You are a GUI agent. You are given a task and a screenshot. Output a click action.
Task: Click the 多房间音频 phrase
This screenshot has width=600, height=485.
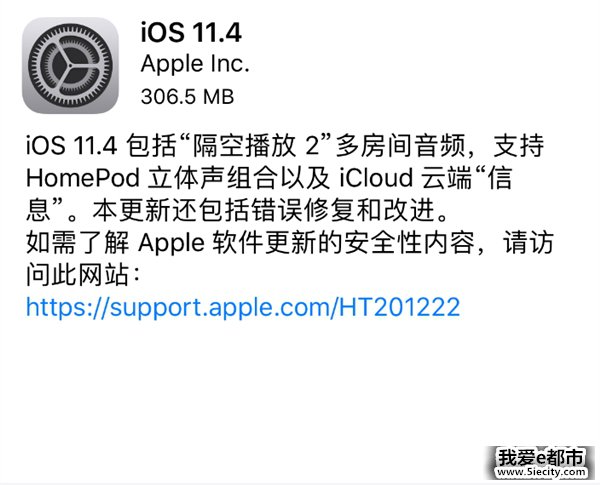(399, 146)
